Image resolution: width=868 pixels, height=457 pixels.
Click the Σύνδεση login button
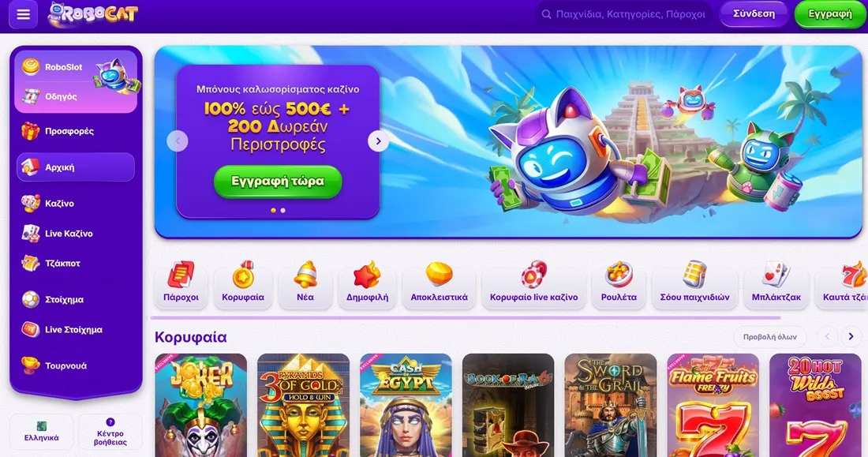754,14
